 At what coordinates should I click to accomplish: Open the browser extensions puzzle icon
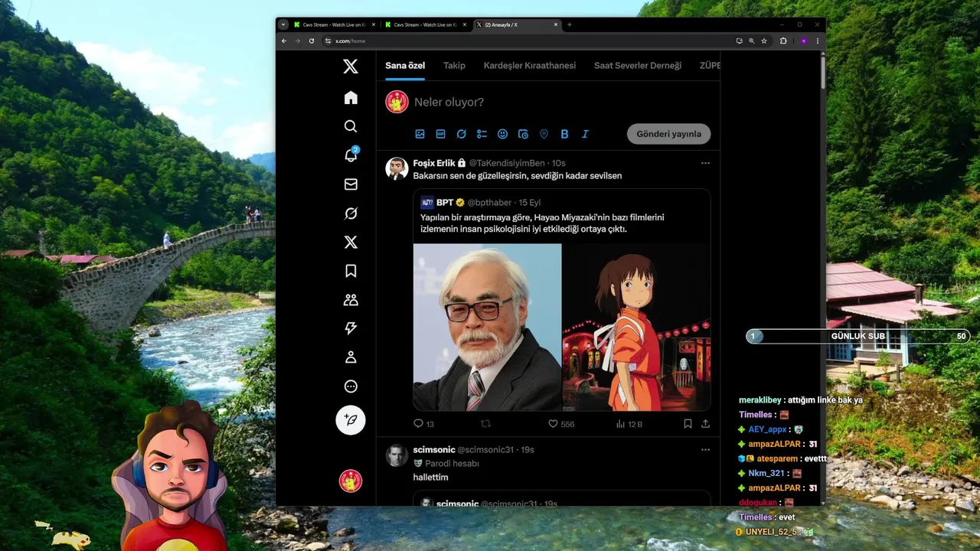coord(783,41)
